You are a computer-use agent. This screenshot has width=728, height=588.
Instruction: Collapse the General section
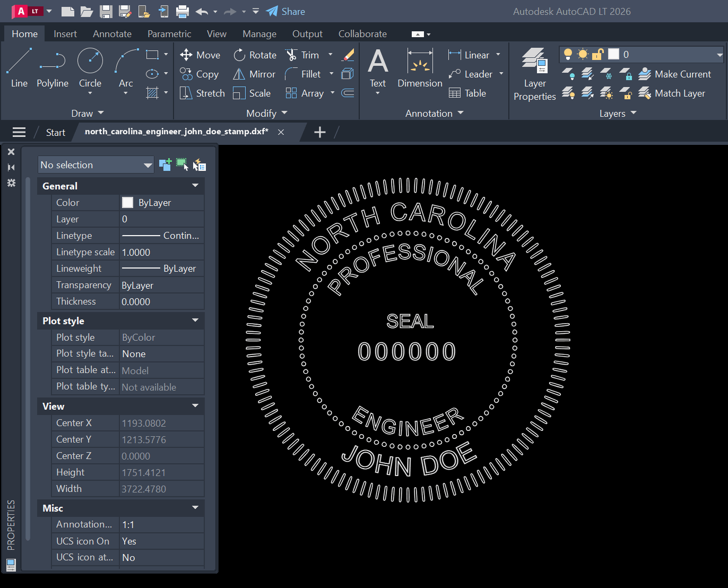pyautogui.click(x=195, y=186)
